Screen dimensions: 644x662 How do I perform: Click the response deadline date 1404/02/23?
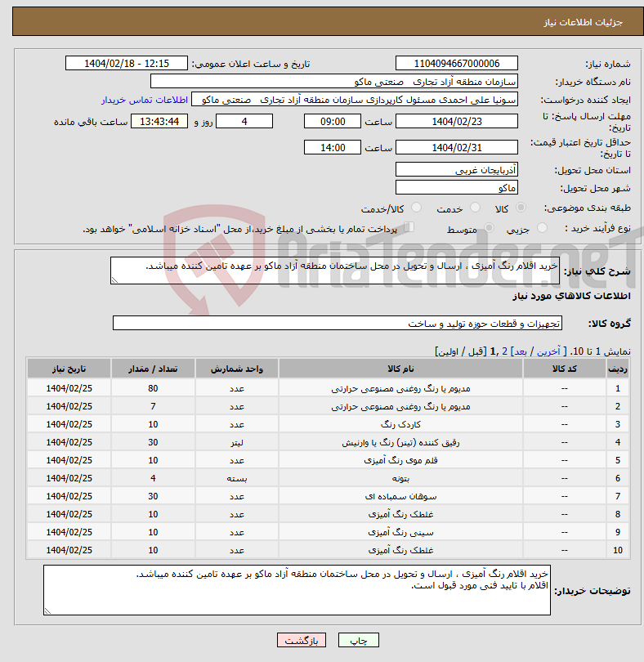457,121
